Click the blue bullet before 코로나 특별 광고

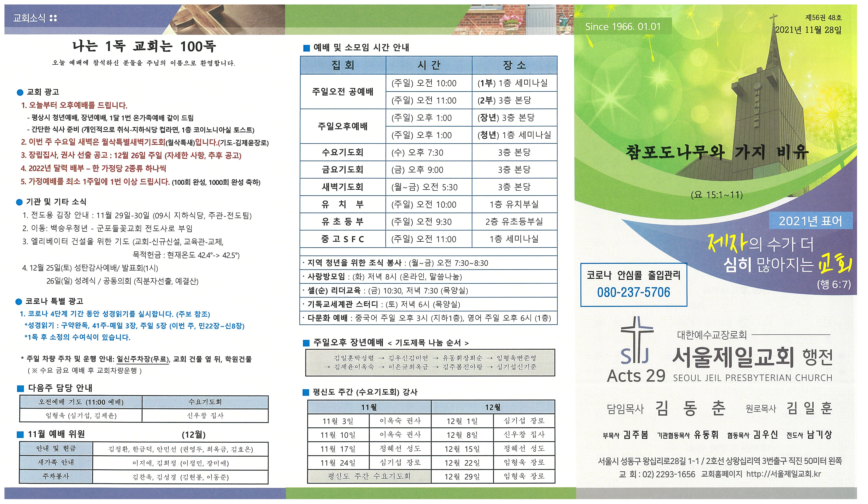[19, 302]
